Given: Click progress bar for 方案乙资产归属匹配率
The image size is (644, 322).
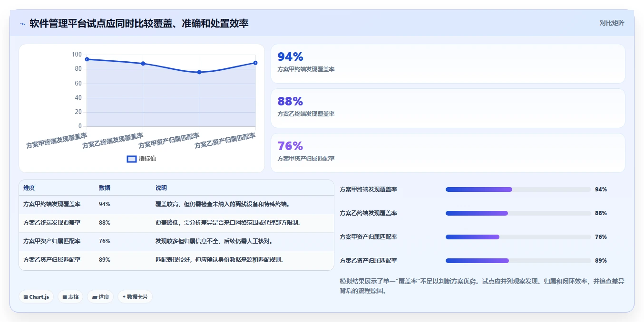Looking at the screenshot, I should pyautogui.click(x=518, y=261).
